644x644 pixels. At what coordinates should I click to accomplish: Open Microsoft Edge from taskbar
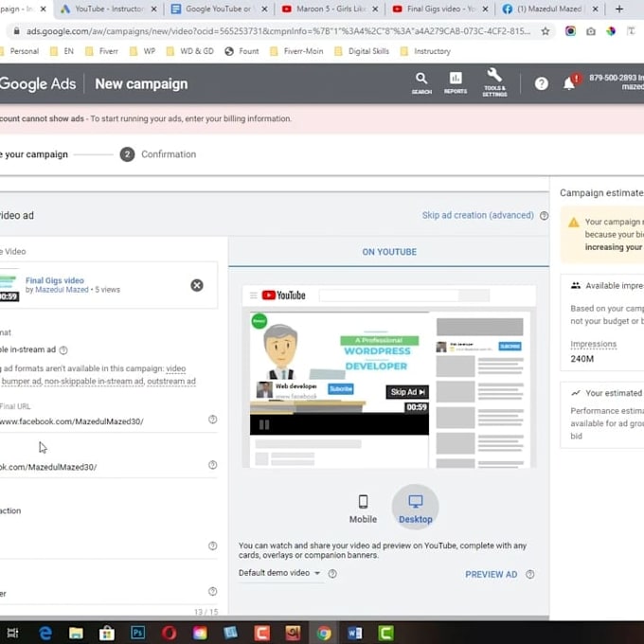[x=45, y=633]
